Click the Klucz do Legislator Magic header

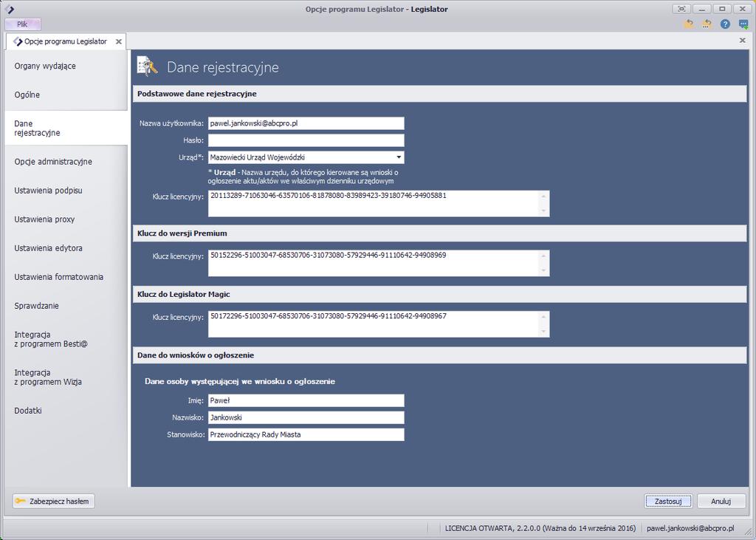440,294
